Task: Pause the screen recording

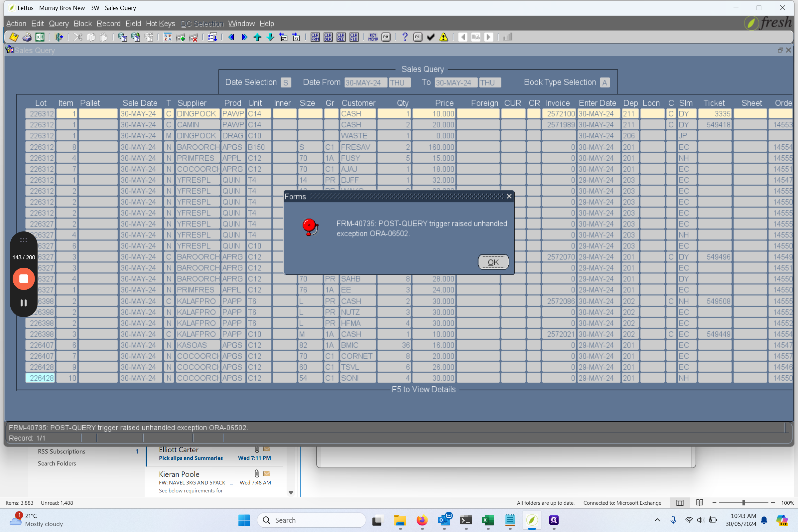Action: 24,303
